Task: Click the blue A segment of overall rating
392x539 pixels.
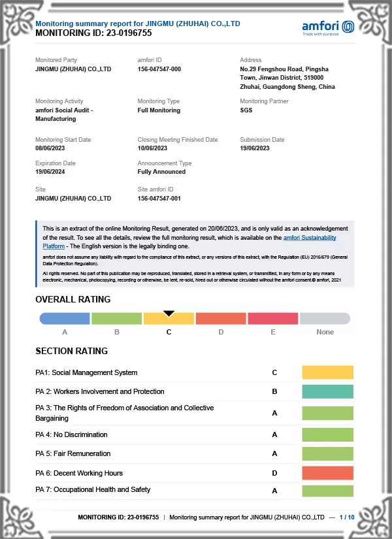Action: [x=65, y=319]
